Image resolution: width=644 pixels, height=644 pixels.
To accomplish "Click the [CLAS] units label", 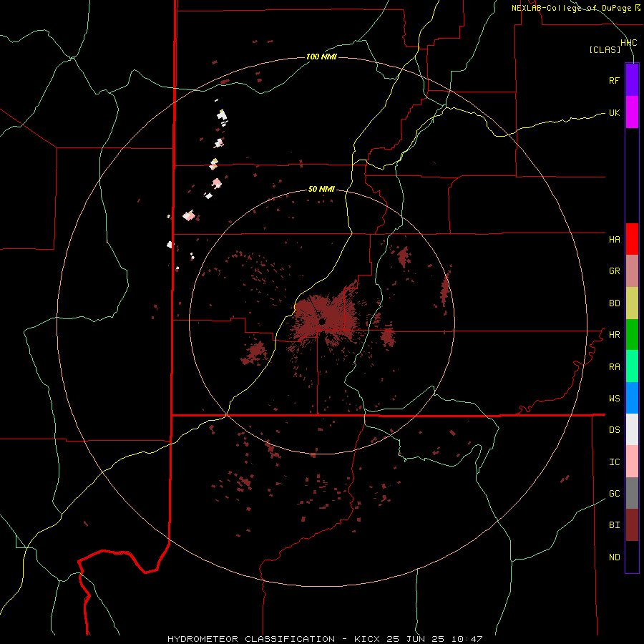I will [x=605, y=49].
